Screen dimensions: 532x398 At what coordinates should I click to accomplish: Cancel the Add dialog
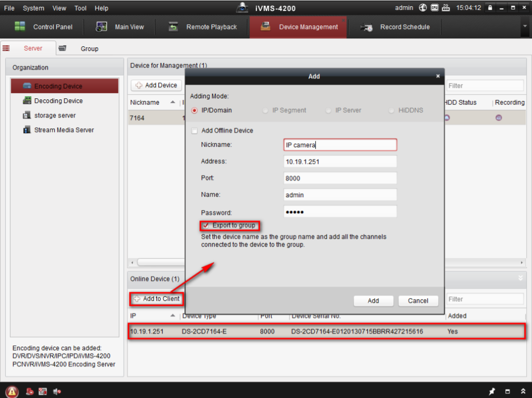[418, 301]
